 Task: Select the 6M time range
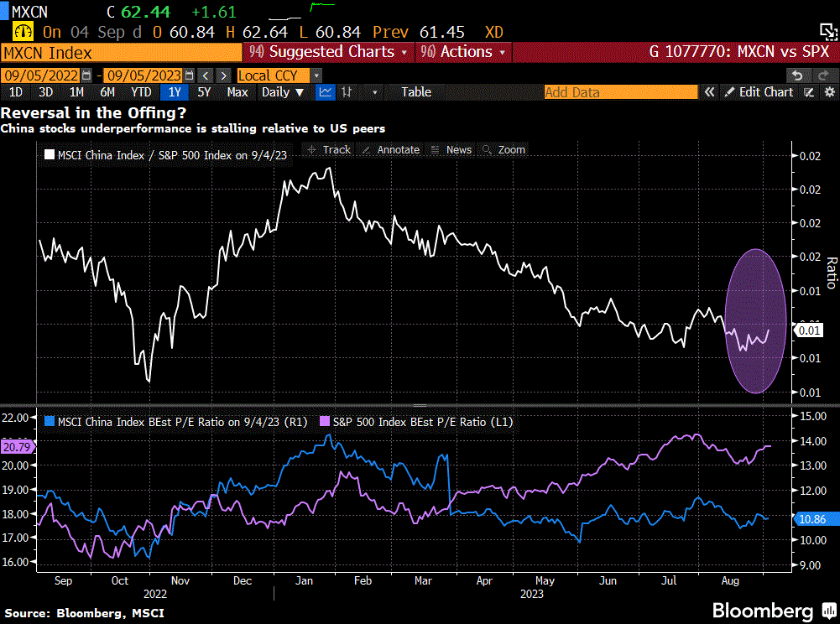coord(107,92)
